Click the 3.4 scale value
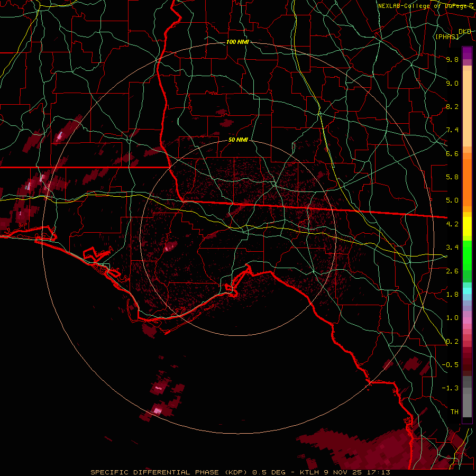The height and width of the screenshot is (476, 476). point(452,248)
